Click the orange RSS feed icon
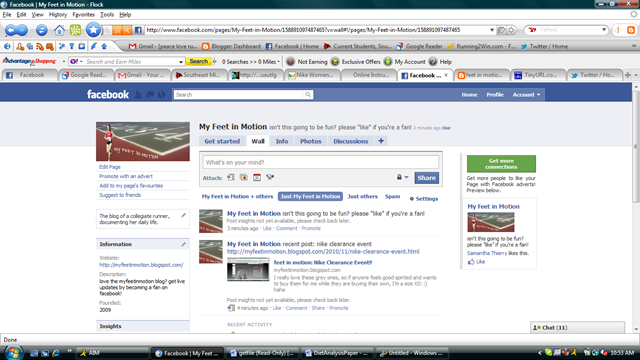This screenshot has height=360, width=640. (x=117, y=30)
